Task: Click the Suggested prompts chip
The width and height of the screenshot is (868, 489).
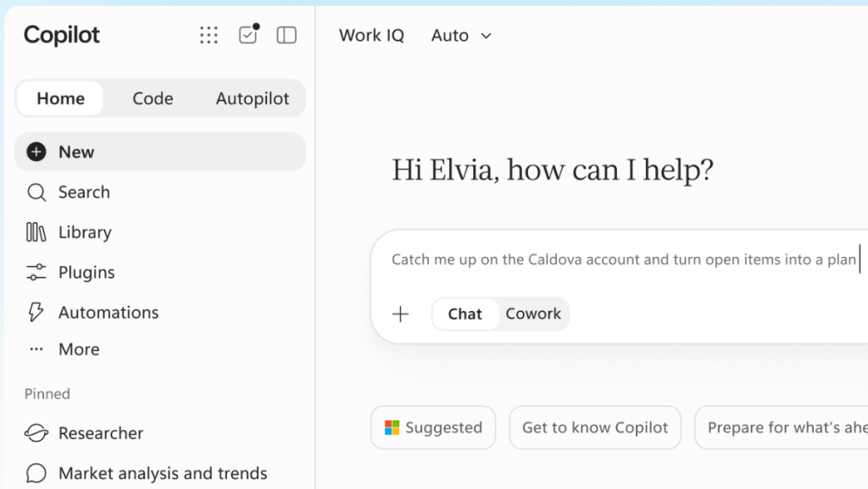Action: point(433,428)
